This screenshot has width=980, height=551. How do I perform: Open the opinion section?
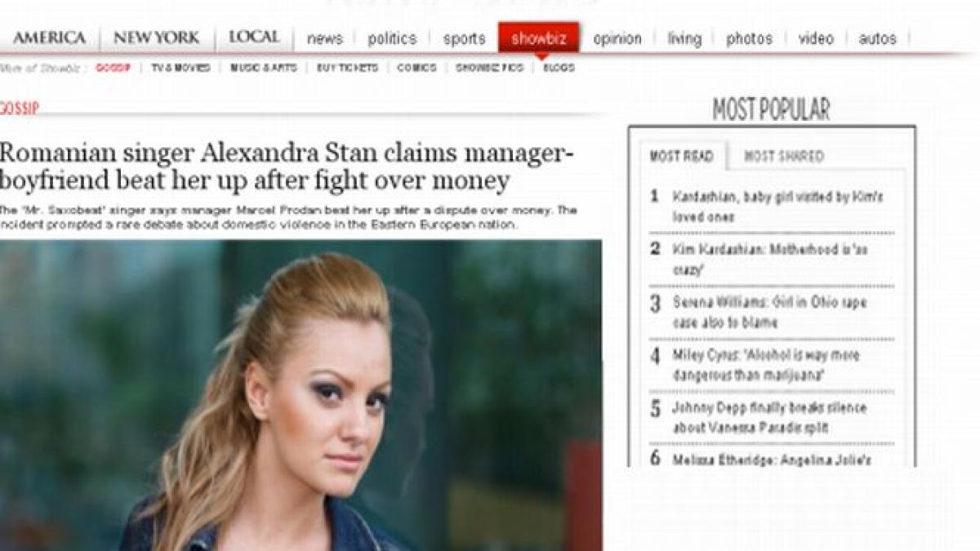[617, 38]
